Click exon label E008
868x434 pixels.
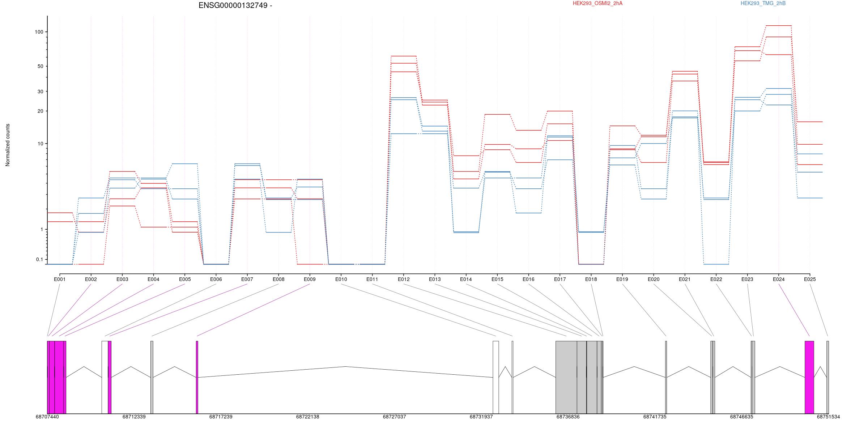(278, 279)
